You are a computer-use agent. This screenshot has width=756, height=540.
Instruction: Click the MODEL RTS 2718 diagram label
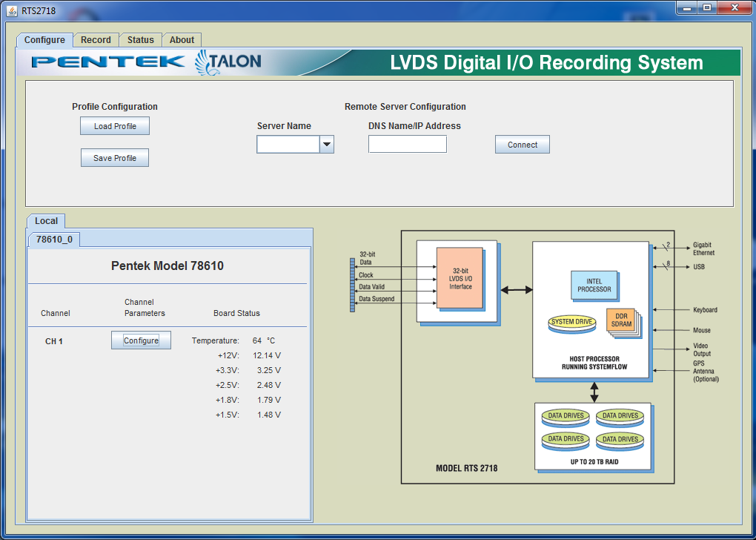[x=466, y=468]
